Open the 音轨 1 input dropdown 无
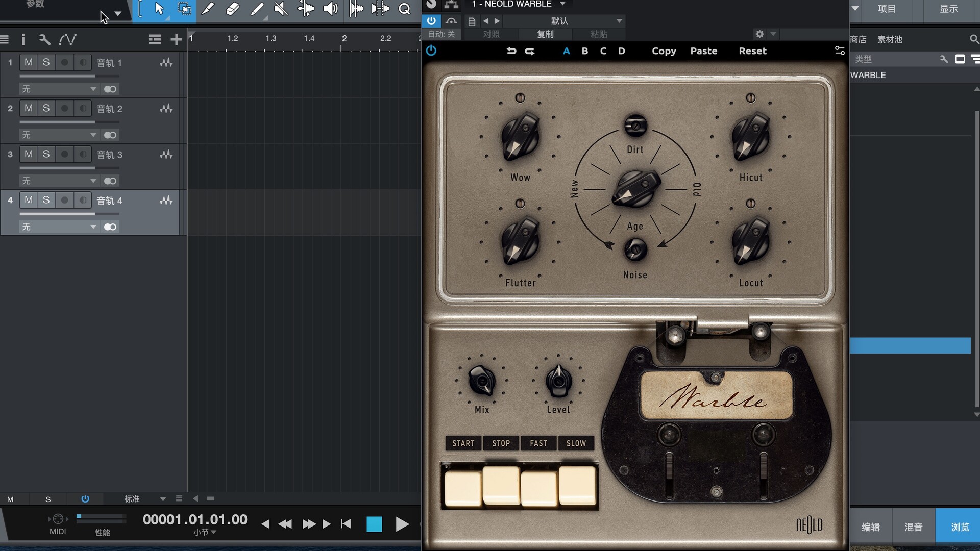Image resolution: width=980 pixels, height=551 pixels. pyautogui.click(x=59, y=89)
